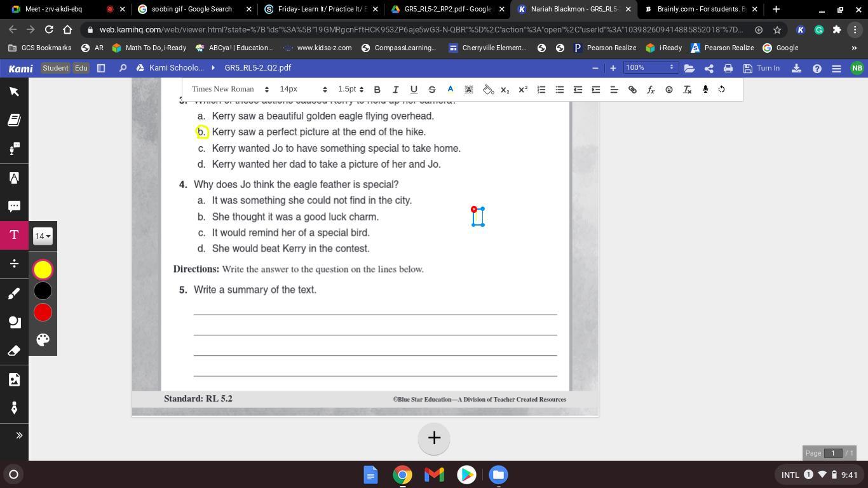
Task: Start voice typing with the microphone
Action: 705,90
